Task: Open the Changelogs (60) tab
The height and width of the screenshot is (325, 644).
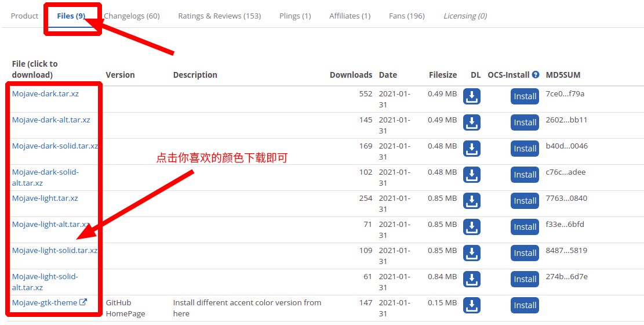Action: pos(132,16)
